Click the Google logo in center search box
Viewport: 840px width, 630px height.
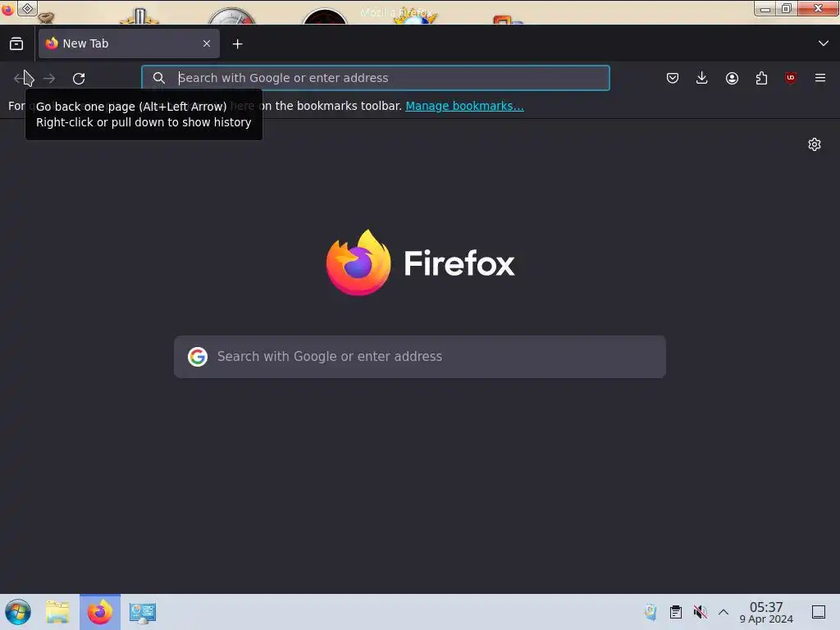[x=198, y=357]
